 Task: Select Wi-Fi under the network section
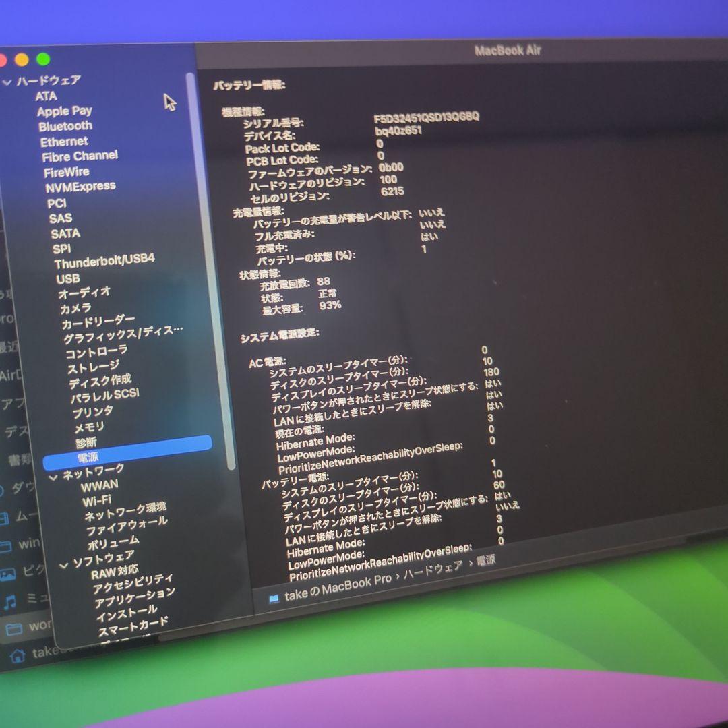point(97,501)
